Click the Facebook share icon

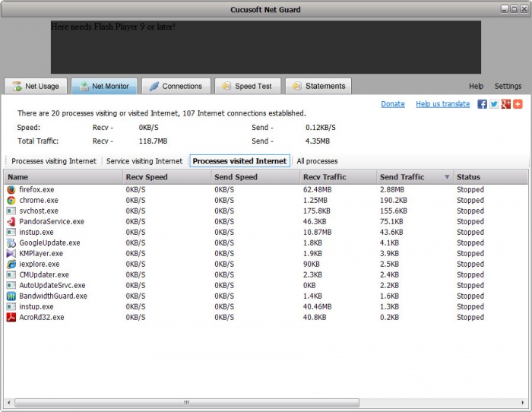(x=482, y=104)
